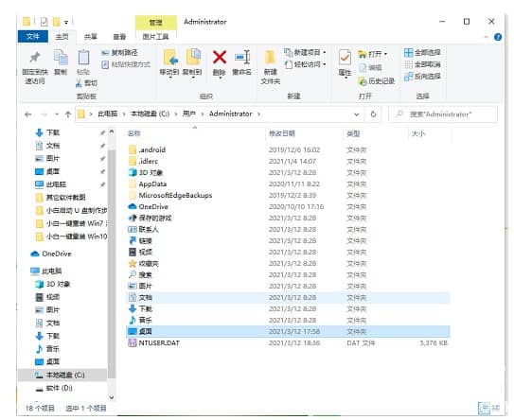Open the Move To dropdown
Screen dimensions: 514x420
(x=169, y=77)
